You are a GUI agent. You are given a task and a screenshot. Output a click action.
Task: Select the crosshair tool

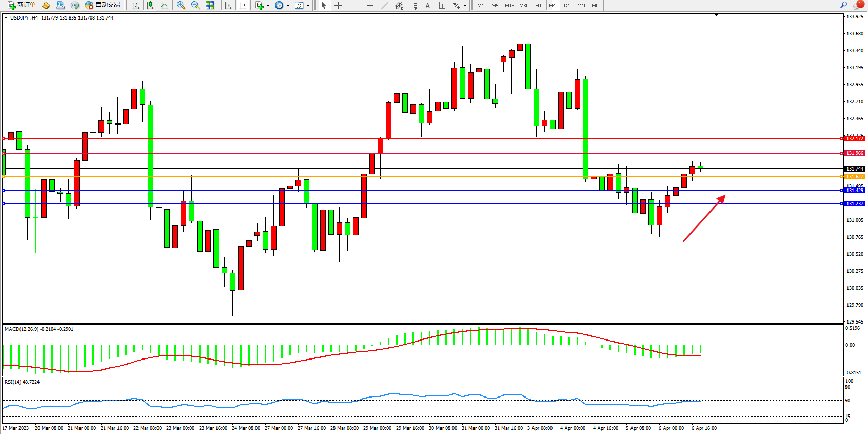339,5
